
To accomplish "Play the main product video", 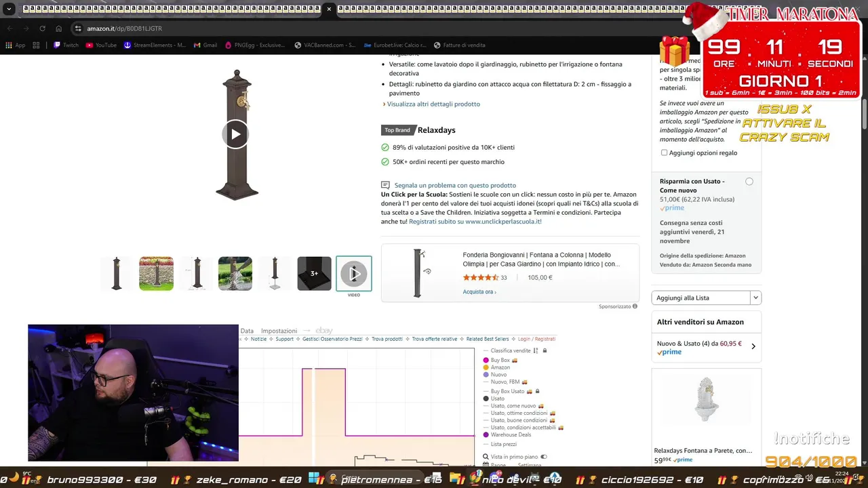I will pos(235,134).
